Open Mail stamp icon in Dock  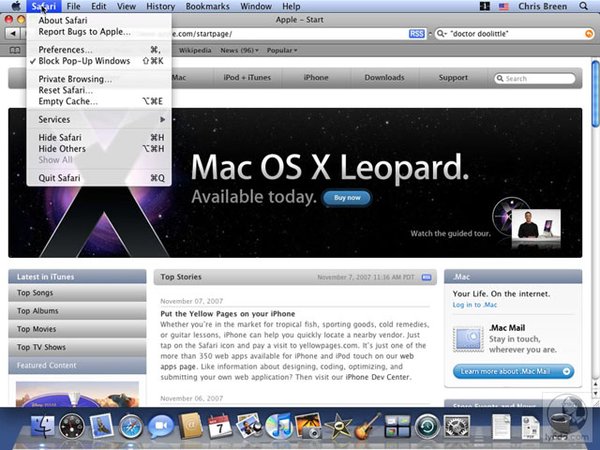pos(101,426)
